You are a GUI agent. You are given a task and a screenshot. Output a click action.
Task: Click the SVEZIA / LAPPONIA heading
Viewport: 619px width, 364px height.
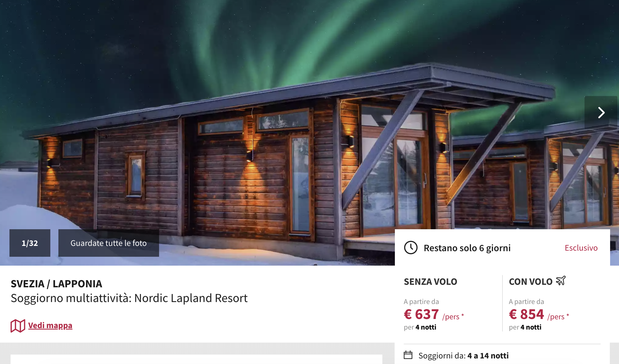[x=56, y=284]
